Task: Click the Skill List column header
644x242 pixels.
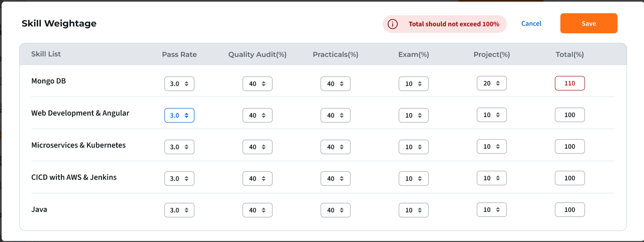Action: (46, 54)
